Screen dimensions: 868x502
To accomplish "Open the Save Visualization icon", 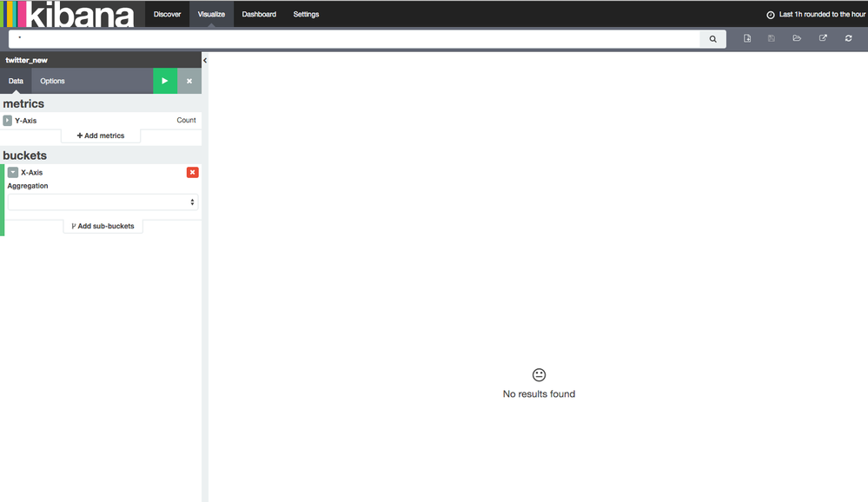I will (x=772, y=38).
